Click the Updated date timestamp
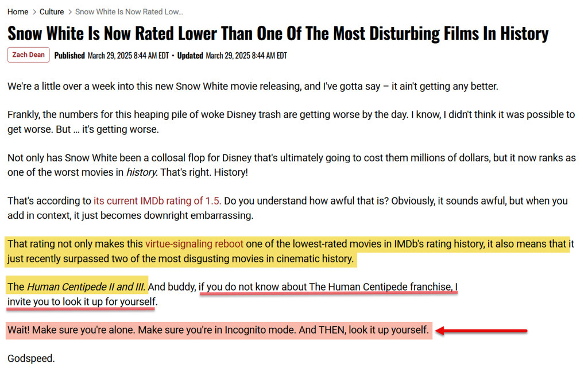This screenshot has height=368, width=588. point(246,56)
